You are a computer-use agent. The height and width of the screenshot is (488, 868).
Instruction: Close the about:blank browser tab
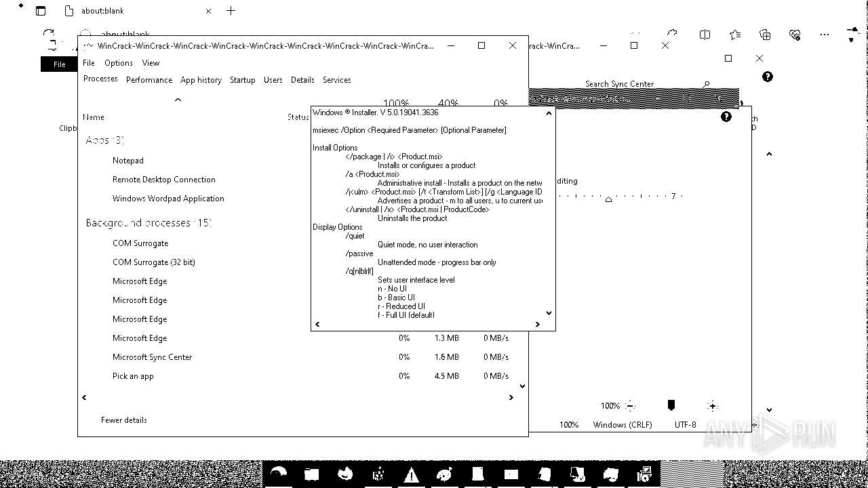pyautogui.click(x=208, y=11)
